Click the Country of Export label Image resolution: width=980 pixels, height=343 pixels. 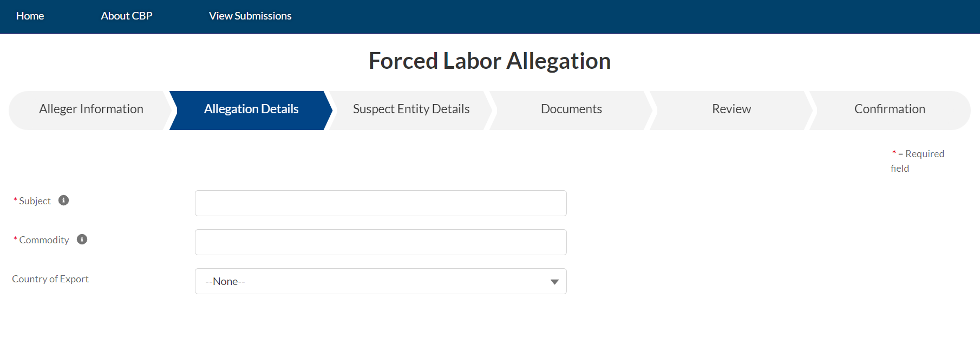[50, 279]
